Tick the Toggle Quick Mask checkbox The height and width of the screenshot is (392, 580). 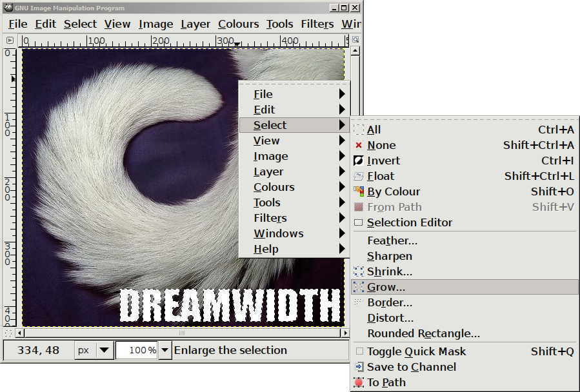pos(359,351)
